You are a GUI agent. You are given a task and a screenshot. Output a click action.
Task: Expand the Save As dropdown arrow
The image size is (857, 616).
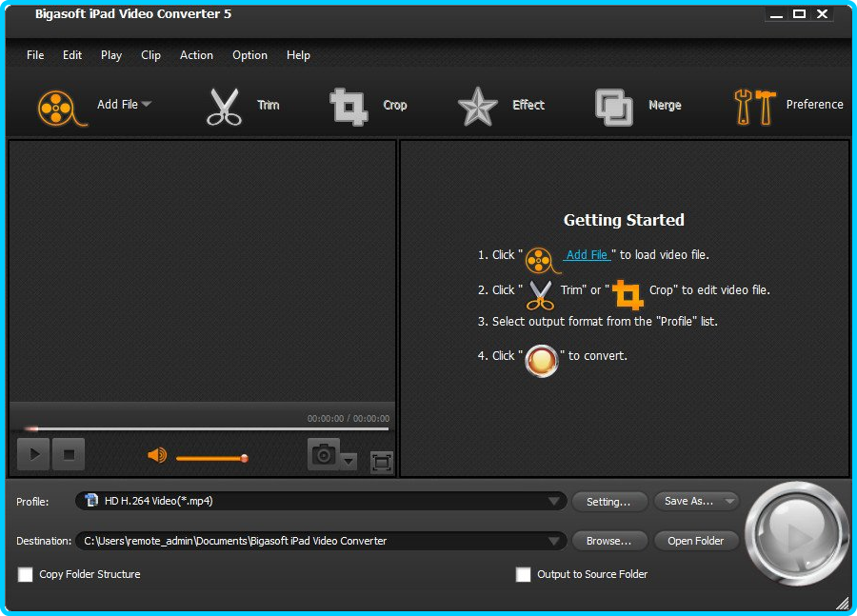(729, 501)
